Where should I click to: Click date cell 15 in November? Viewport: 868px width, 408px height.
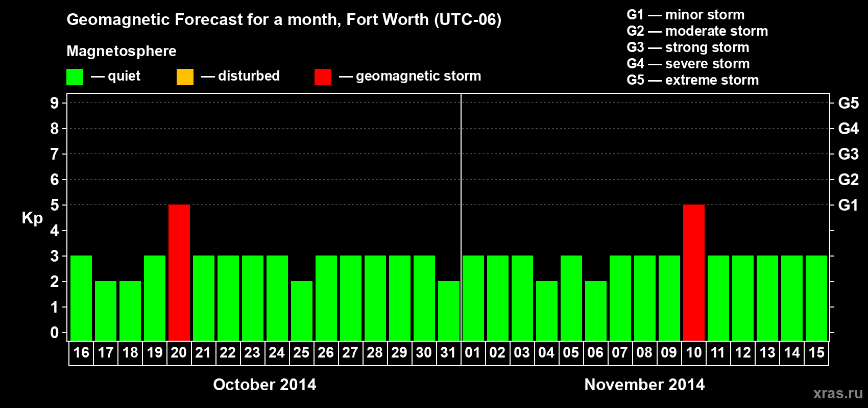click(816, 353)
